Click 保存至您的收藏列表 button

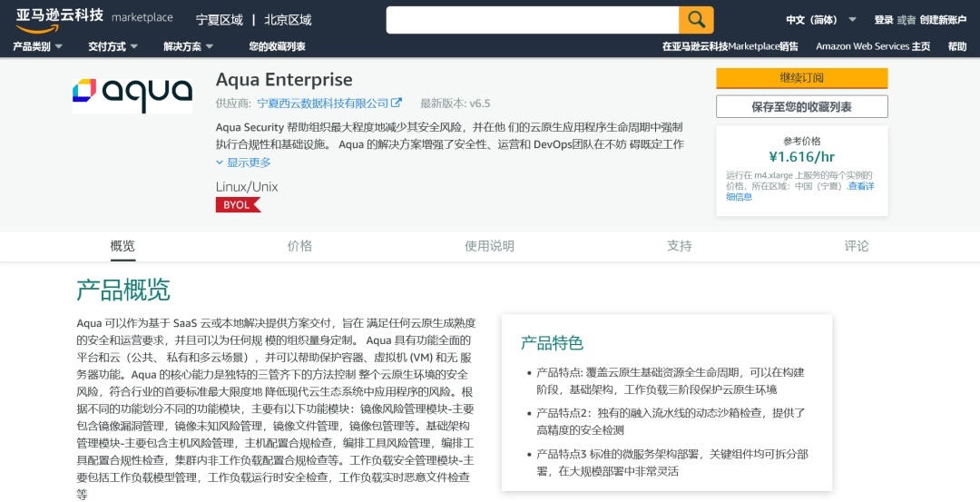coord(802,107)
